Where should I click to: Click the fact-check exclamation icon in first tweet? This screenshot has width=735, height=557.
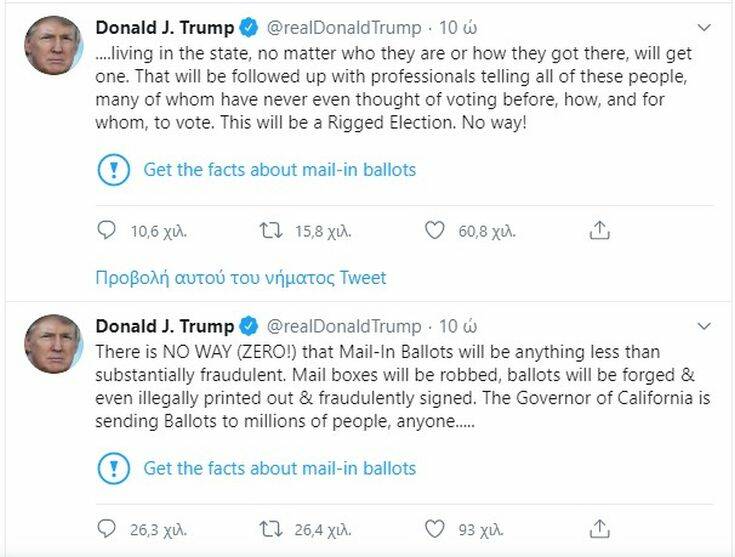coord(113,170)
